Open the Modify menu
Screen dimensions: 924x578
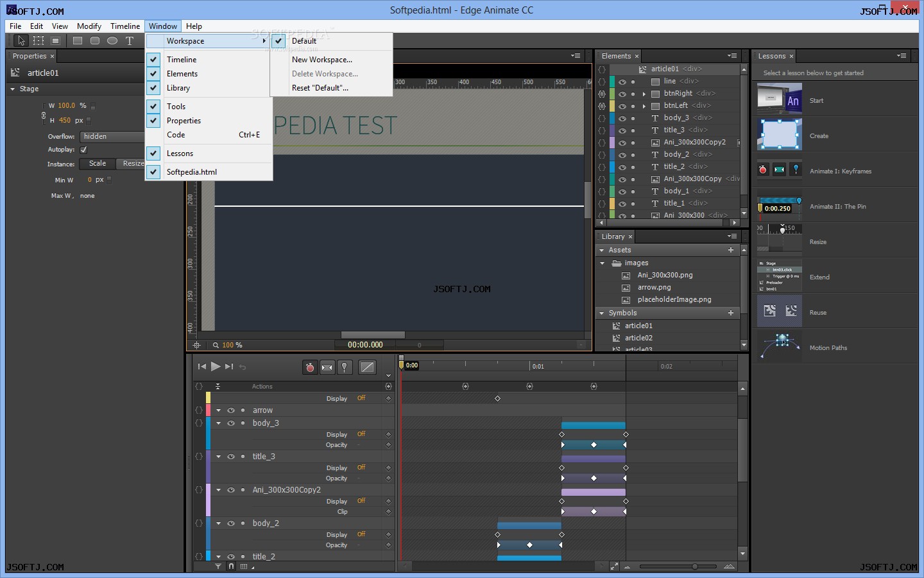[x=89, y=26]
